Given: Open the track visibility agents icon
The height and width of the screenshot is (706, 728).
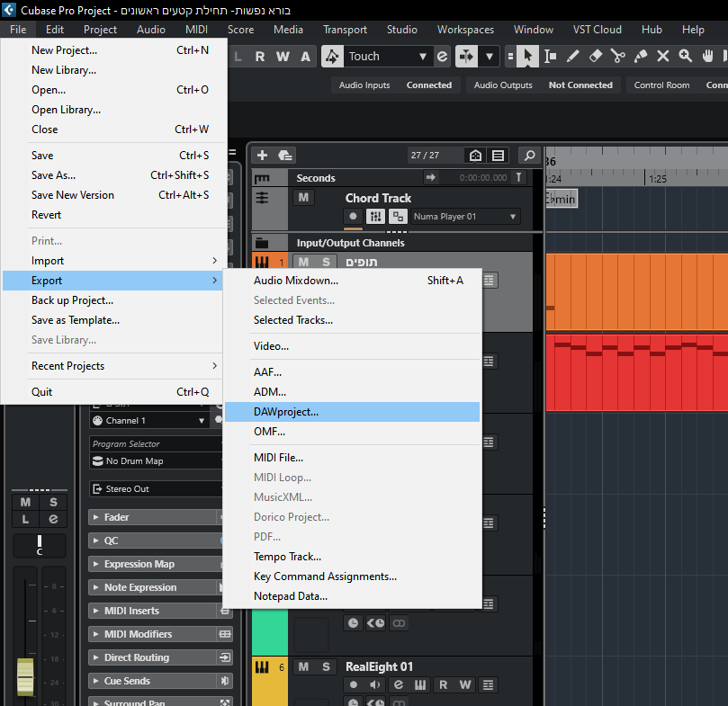Looking at the screenshot, I should (x=475, y=155).
